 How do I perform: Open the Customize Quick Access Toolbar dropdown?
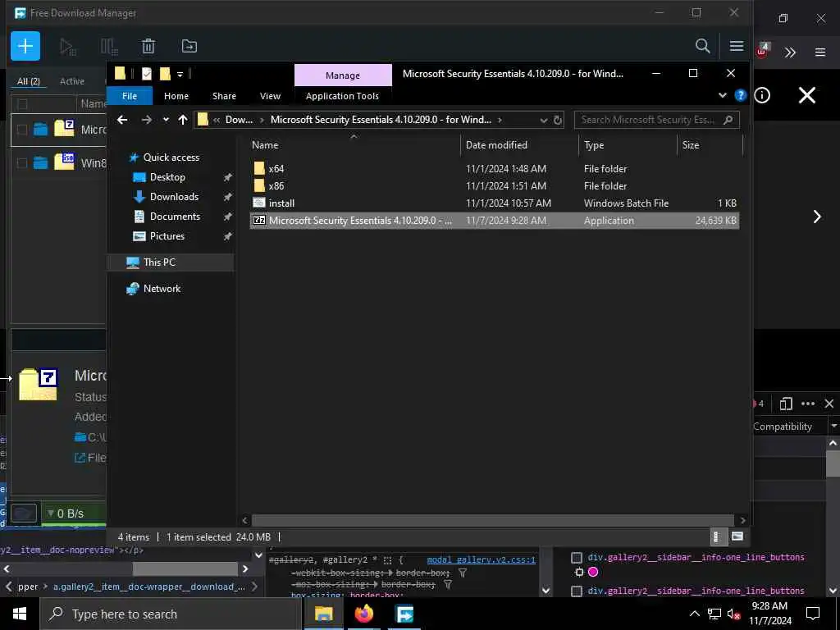coord(180,74)
